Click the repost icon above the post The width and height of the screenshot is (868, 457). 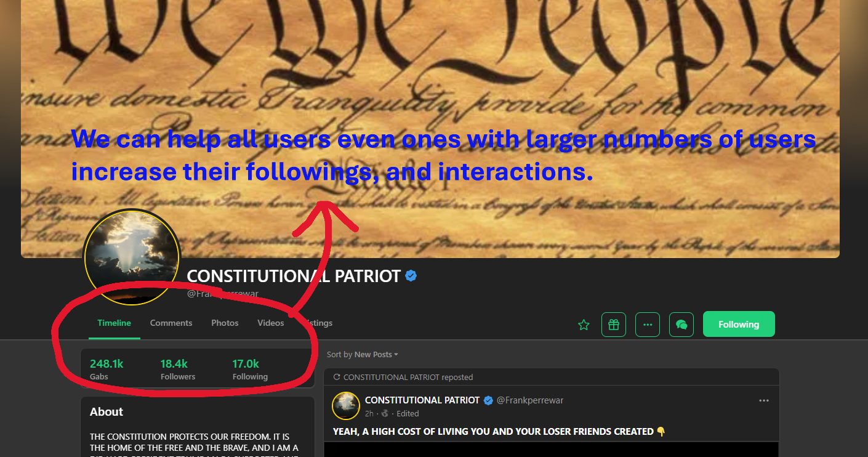tap(336, 377)
